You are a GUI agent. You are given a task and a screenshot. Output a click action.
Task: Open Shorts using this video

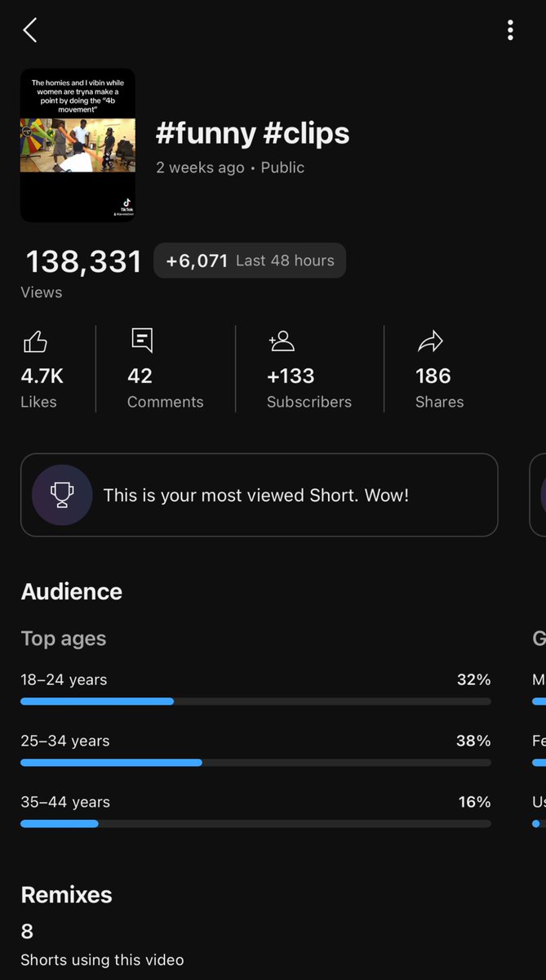(102, 960)
